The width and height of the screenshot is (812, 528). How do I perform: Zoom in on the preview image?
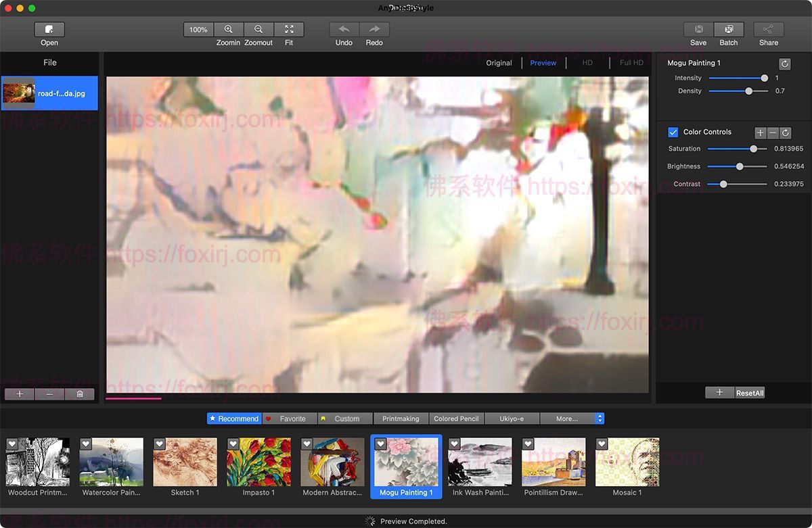[x=228, y=30]
